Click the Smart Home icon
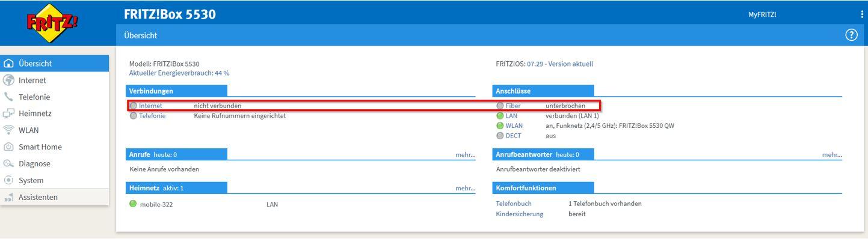Screen dimensions: 868x239 (x=9, y=147)
